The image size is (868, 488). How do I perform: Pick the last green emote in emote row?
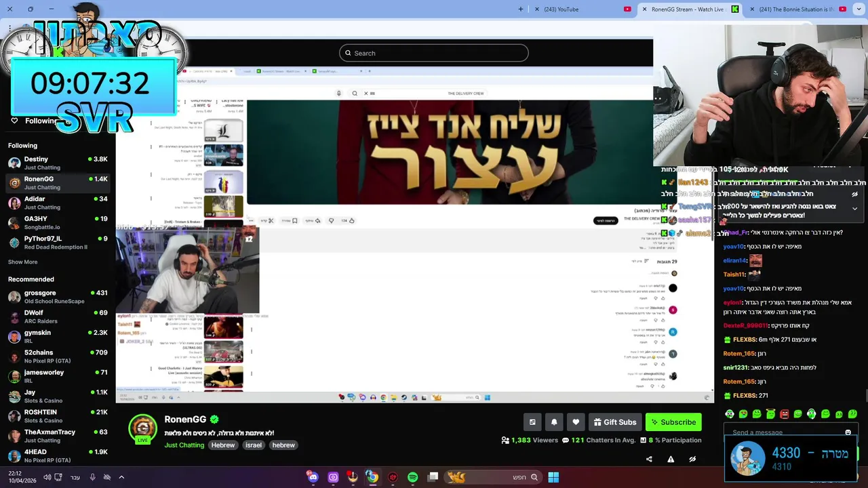(852, 413)
